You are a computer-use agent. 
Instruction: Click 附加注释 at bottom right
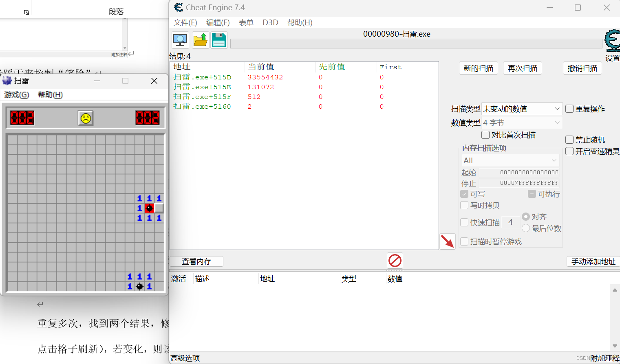tap(605, 358)
